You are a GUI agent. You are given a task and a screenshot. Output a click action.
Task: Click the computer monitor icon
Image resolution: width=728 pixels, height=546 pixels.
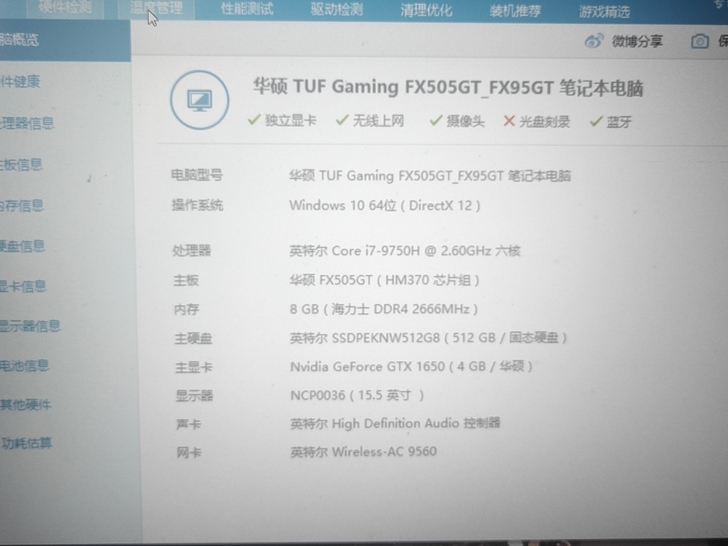click(x=200, y=100)
